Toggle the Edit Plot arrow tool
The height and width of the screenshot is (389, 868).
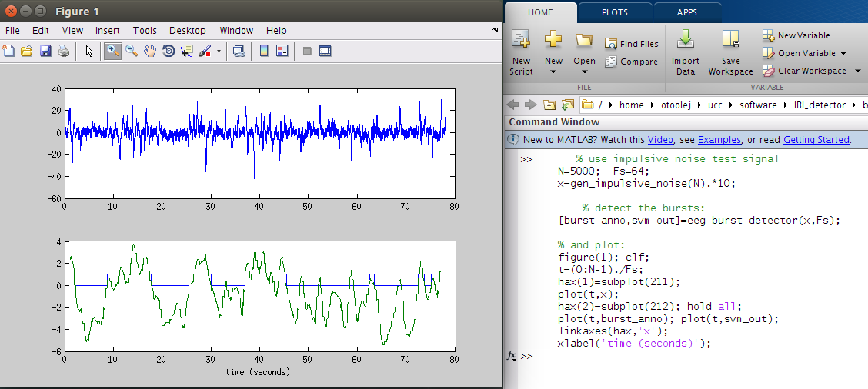(89, 51)
